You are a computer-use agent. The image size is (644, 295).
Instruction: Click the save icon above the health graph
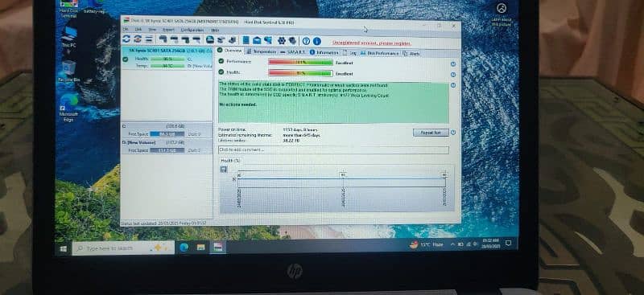click(224, 169)
